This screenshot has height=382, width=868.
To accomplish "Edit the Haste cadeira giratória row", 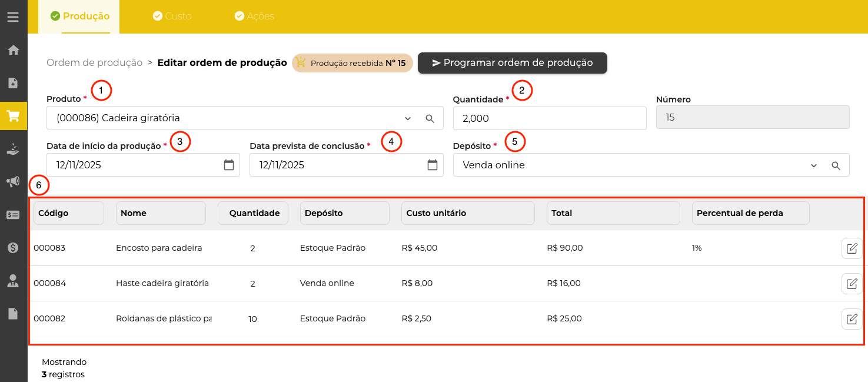I will pyautogui.click(x=852, y=284).
